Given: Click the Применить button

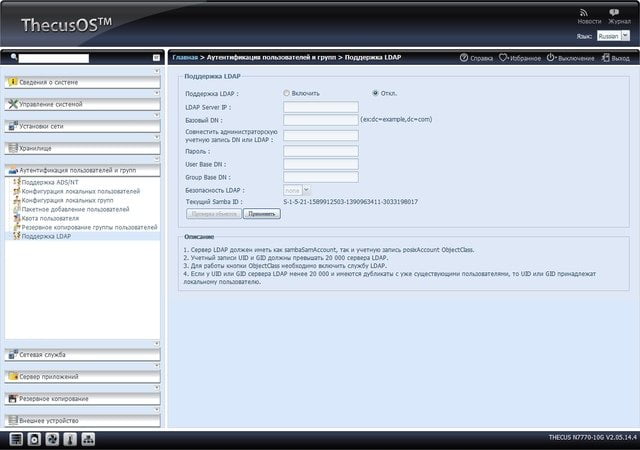Looking at the screenshot, I should click(x=262, y=214).
